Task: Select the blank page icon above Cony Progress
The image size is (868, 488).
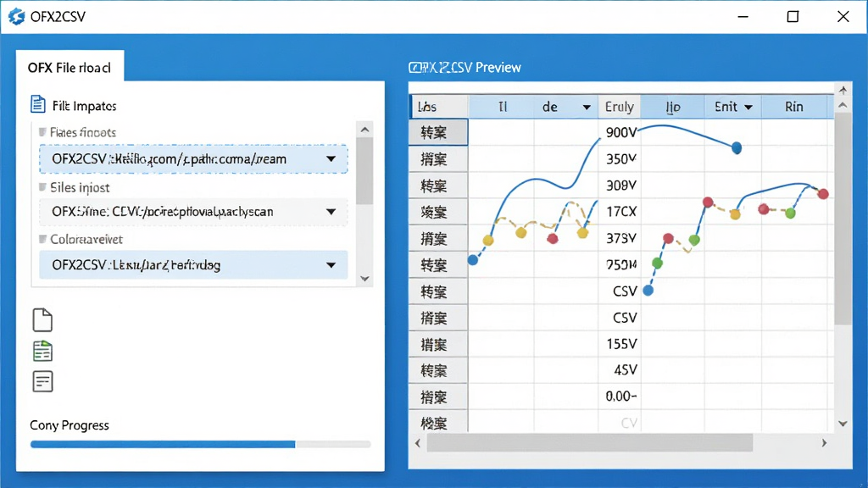Action: tap(42, 319)
